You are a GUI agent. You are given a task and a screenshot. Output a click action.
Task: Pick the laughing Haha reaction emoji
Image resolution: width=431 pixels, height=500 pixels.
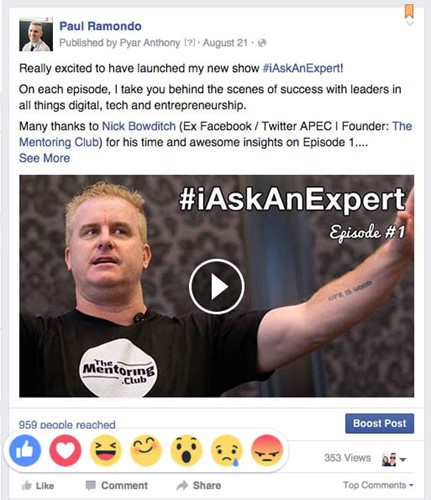(x=106, y=451)
